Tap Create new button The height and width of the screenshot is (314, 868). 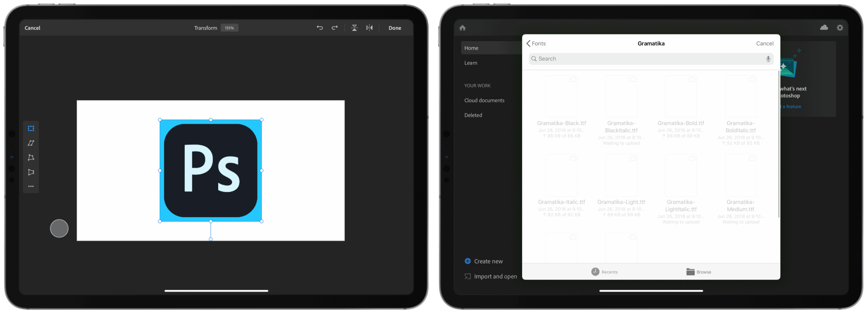coord(484,261)
